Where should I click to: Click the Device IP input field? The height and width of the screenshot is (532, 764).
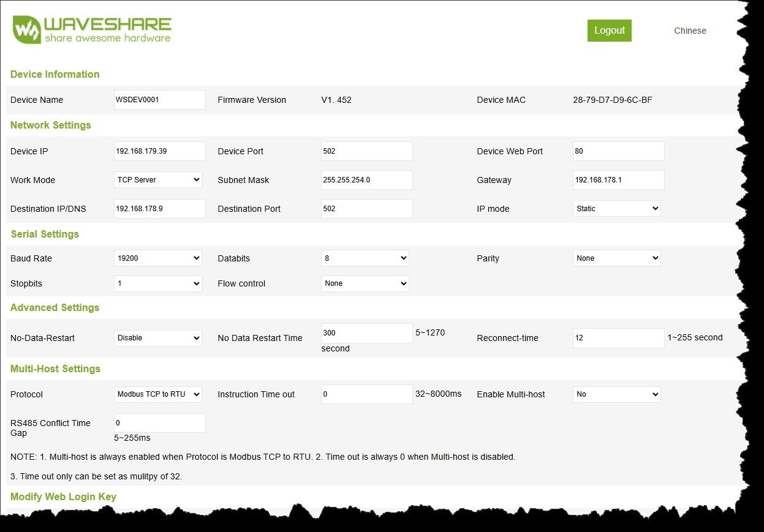pos(159,151)
